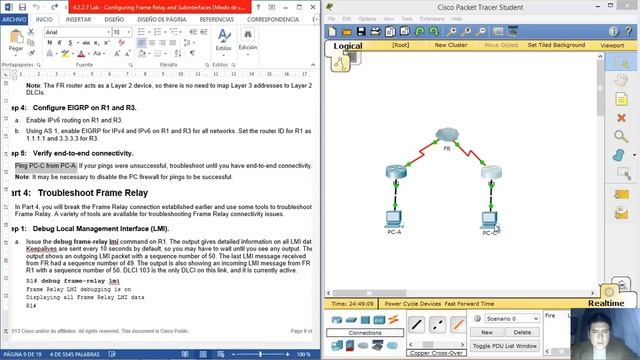640x360 pixels.
Task: Click New file icon in Packet Tracer toolbar
Action: pyautogui.click(x=332, y=31)
